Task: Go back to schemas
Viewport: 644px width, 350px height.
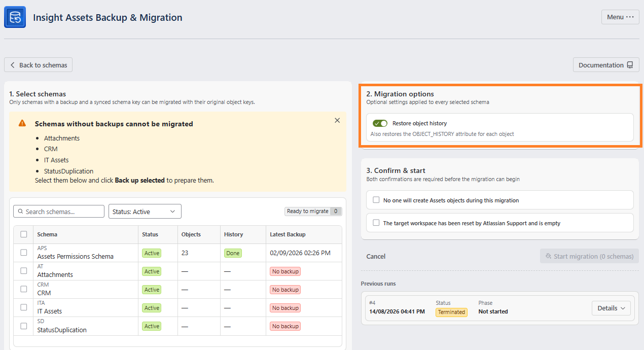Action: point(39,65)
